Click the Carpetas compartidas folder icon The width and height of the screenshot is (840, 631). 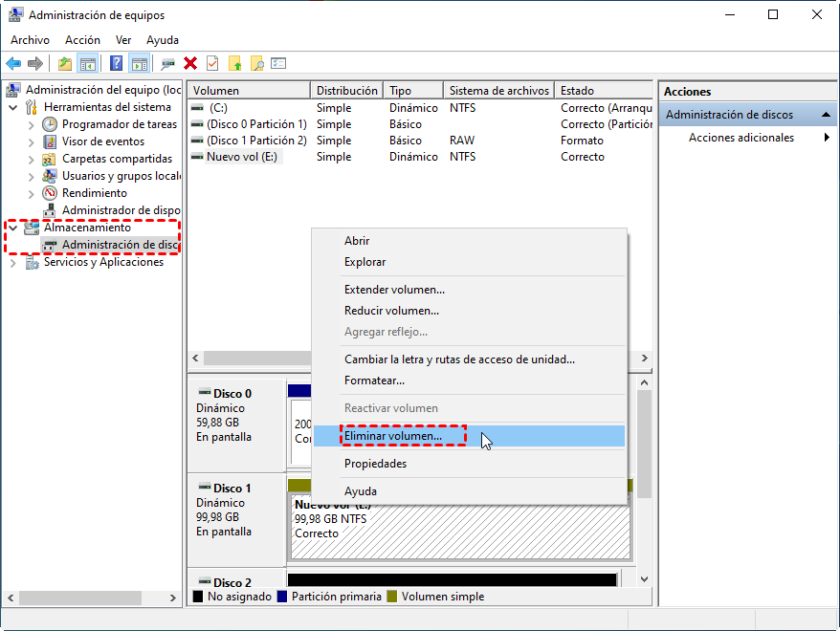coord(50,159)
